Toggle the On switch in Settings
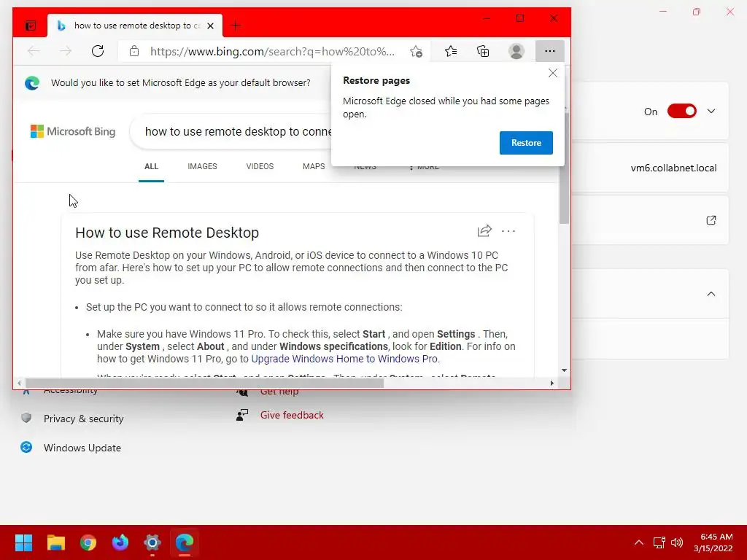The image size is (747, 560). coord(682,112)
